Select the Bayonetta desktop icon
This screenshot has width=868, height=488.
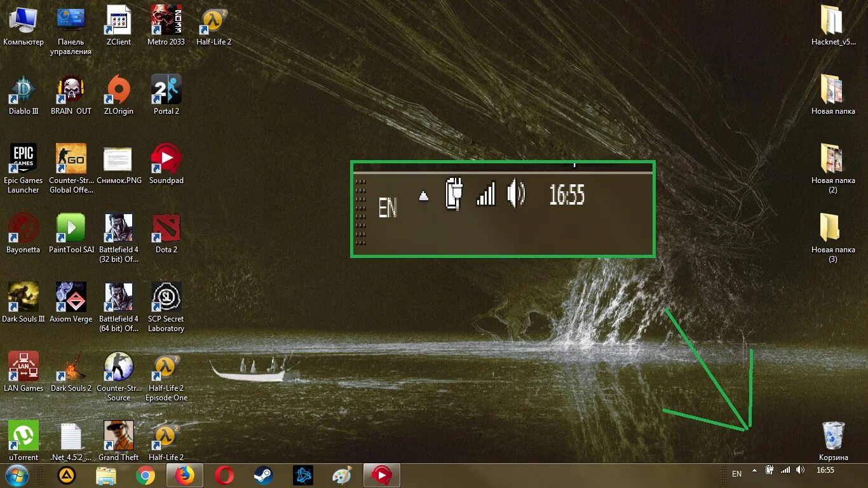[x=24, y=233]
